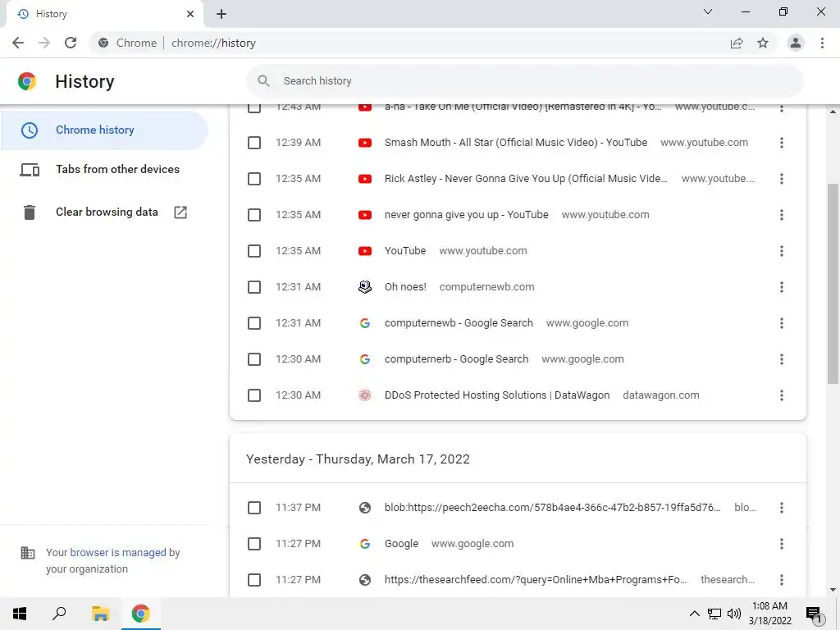Open the 'Oh noes!' history link
The height and width of the screenshot is (630, 840).
(405, 287)
